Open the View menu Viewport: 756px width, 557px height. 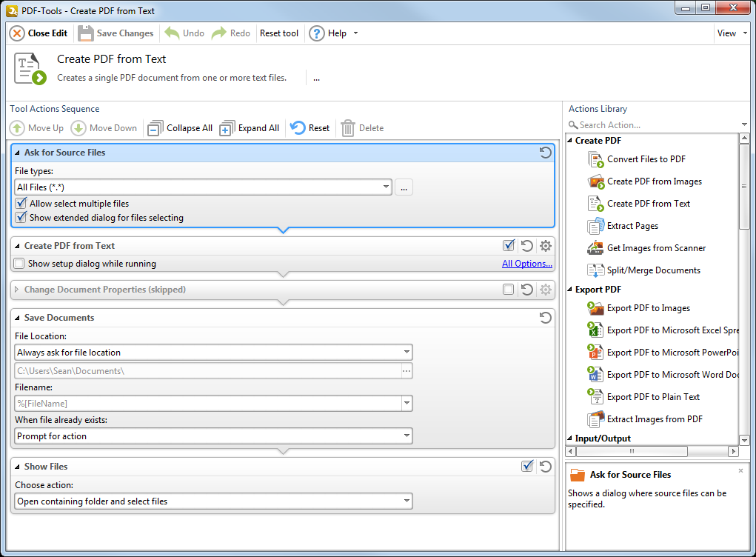[x=732, y=33]
